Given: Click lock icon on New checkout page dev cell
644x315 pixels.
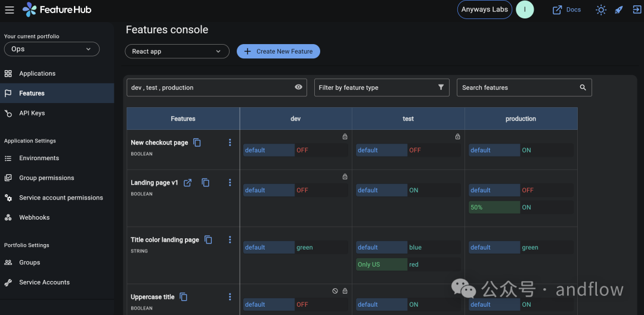Looking at the screenshot, I should click(x=345, y=136).
